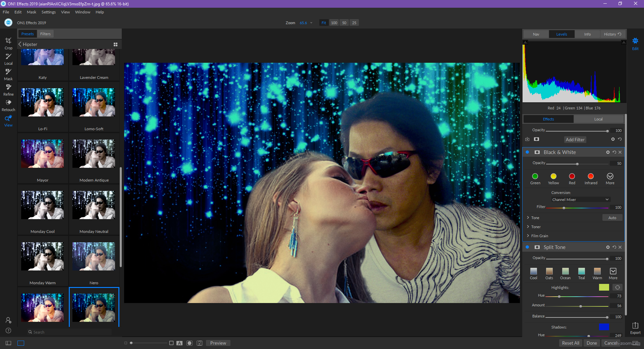The image size is (644, 349).
Task: Toggle the Black & White filter on/off
Action: pos(527,152)
